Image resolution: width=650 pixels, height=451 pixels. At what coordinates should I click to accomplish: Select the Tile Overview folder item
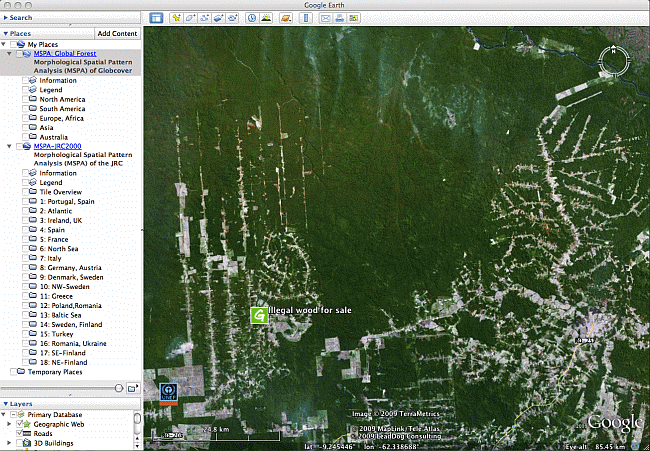61,192
